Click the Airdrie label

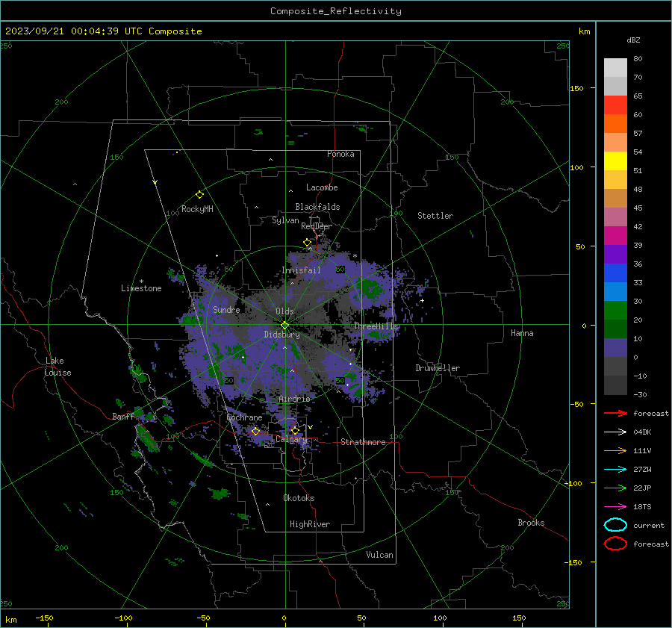(294, 399)
